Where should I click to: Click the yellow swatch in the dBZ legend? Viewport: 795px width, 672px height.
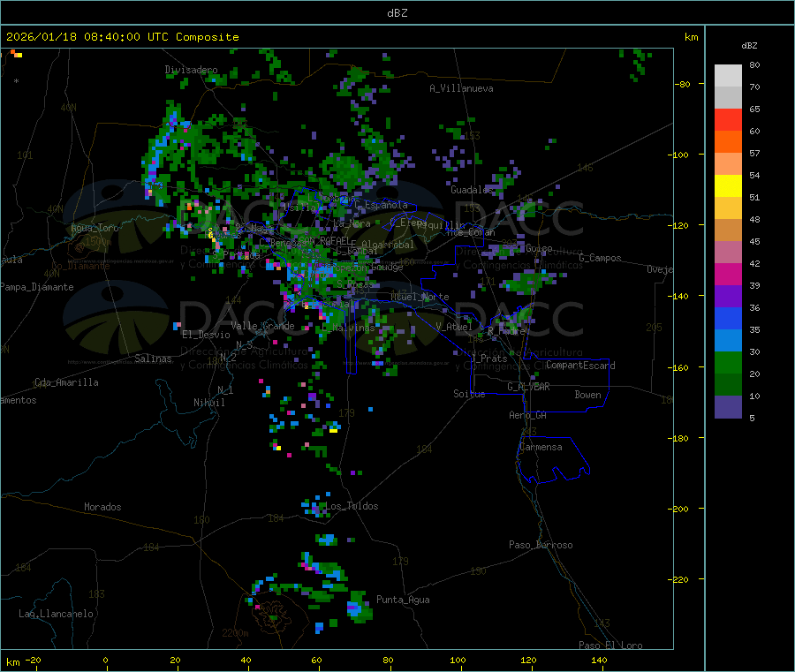click(728, 186)
